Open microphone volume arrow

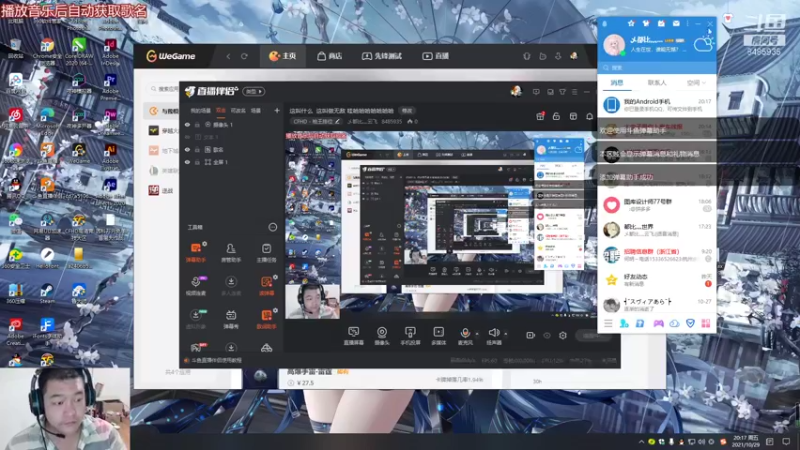[477, 334]
